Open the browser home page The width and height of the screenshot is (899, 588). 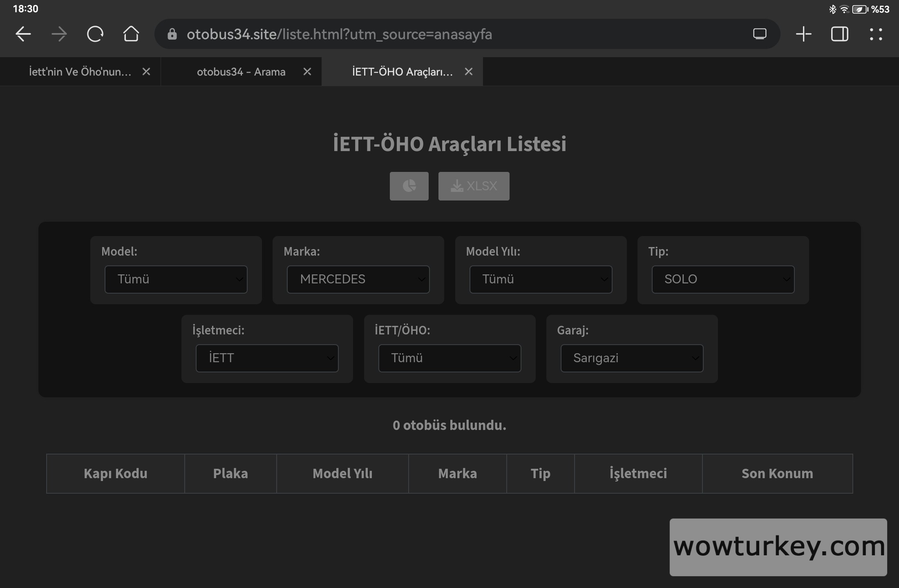(x=131, y=34)
